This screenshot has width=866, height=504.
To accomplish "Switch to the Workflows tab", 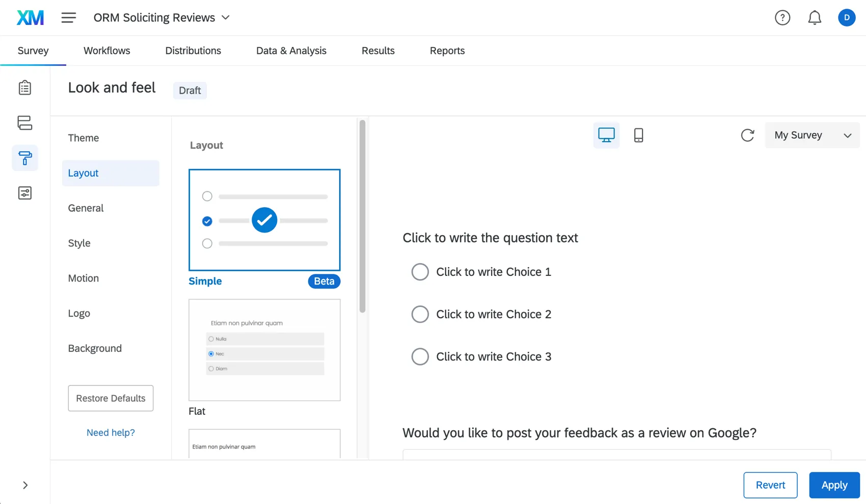I will pyautogui.click(x=107, y=50).
